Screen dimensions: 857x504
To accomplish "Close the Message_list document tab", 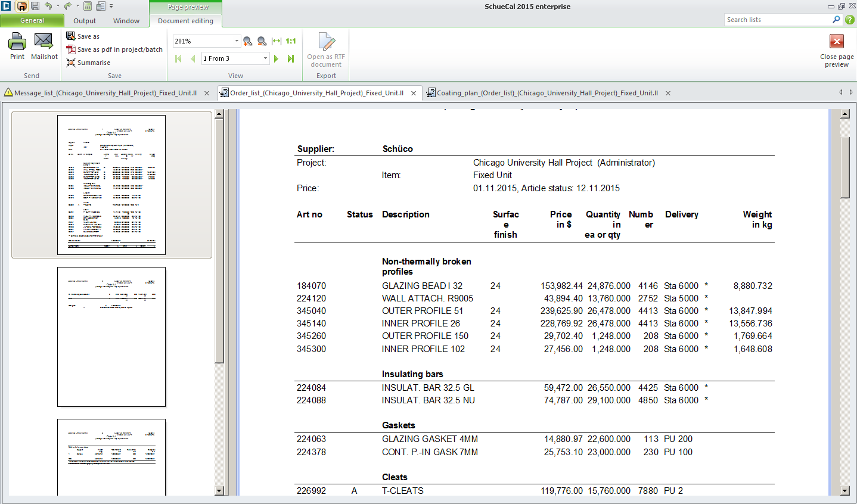I will click(207, 93).
